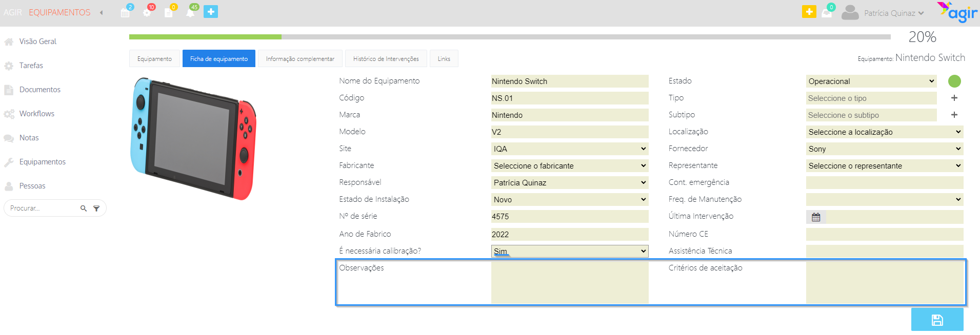Screen dimensions: 980x335
Task: Click the Código field with NS.01
Action: click(570, 98)
